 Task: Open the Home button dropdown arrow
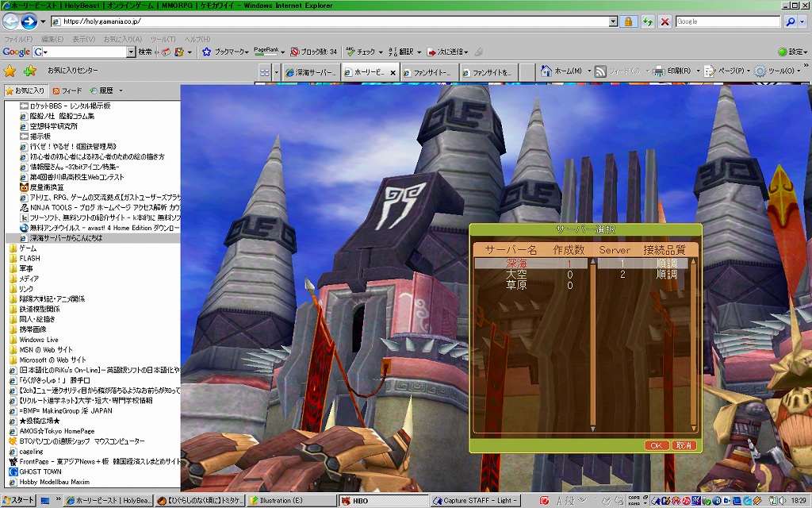589,71
